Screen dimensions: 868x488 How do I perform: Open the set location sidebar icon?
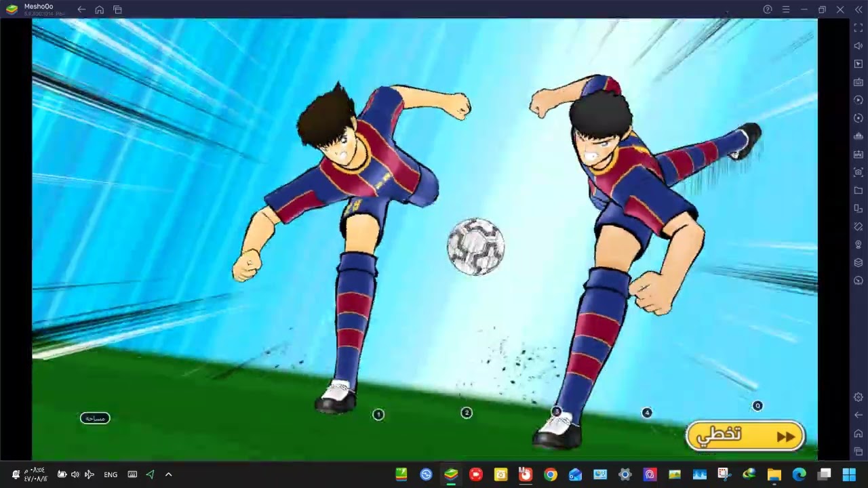coord(859,245)
